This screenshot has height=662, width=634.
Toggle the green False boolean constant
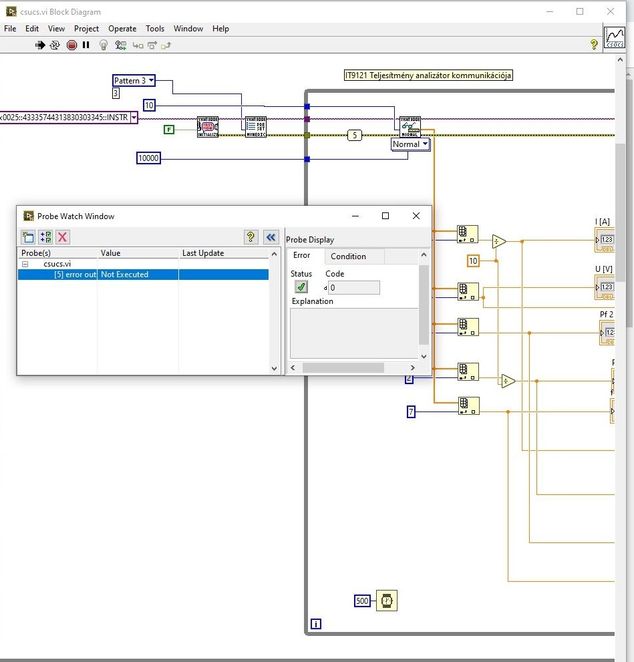pos(169,130)
